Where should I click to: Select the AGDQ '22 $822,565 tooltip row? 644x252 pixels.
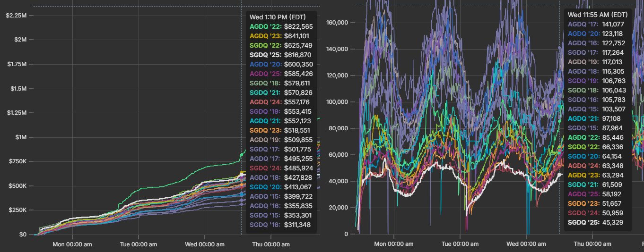(281, 26)
